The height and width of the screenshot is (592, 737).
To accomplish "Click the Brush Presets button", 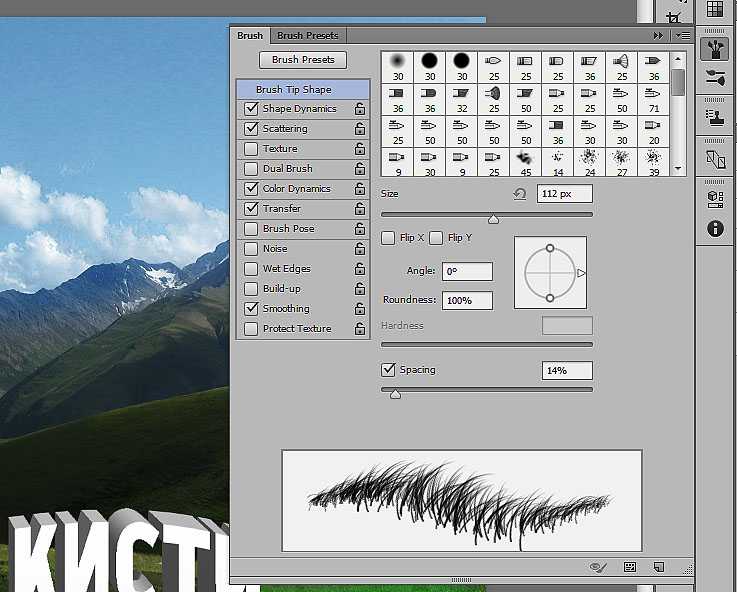I will 303,60.
